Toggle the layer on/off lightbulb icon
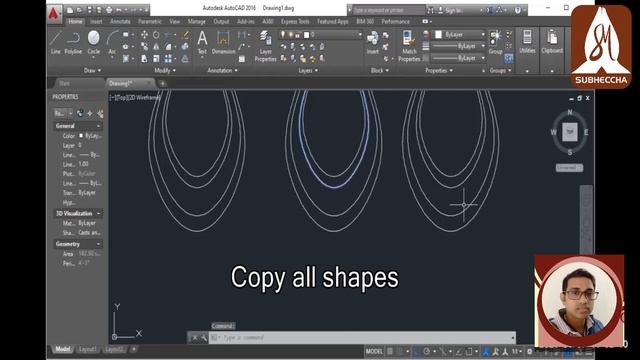Screen dimensions: 640x360 pyautogui.click(x=283, y=35)
